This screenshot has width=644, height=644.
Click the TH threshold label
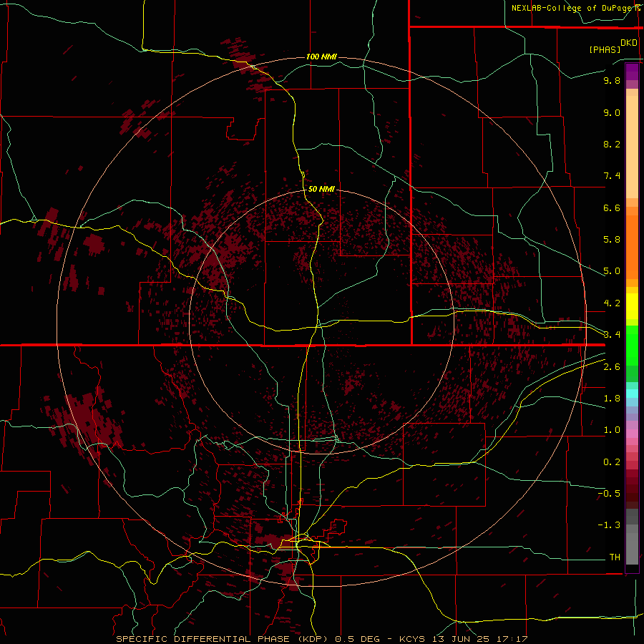pyautogui.click(x=615, y=557)
